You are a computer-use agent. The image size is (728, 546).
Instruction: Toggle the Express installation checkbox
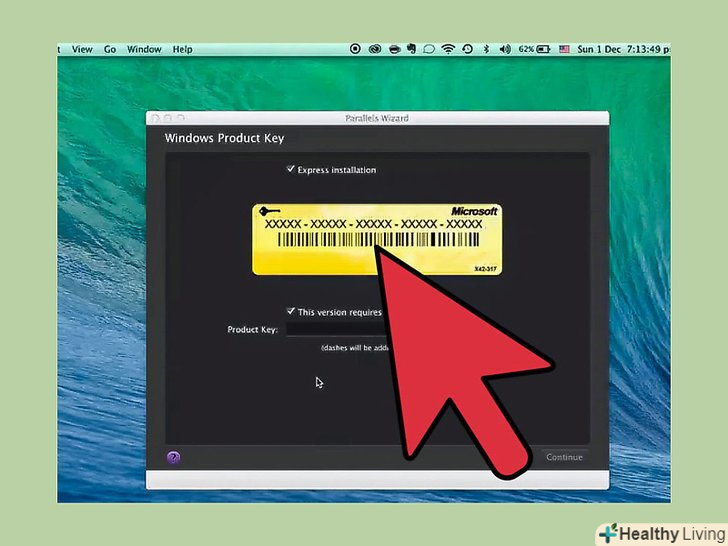(291, 169)
